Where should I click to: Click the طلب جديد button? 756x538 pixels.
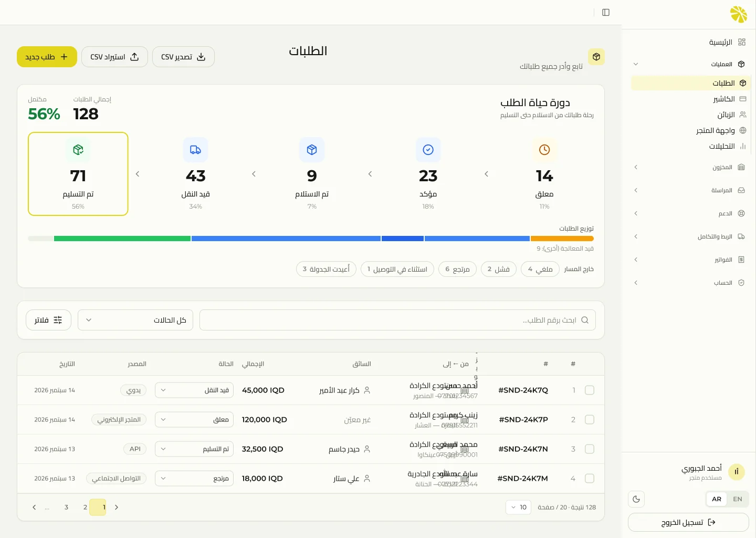47,57
